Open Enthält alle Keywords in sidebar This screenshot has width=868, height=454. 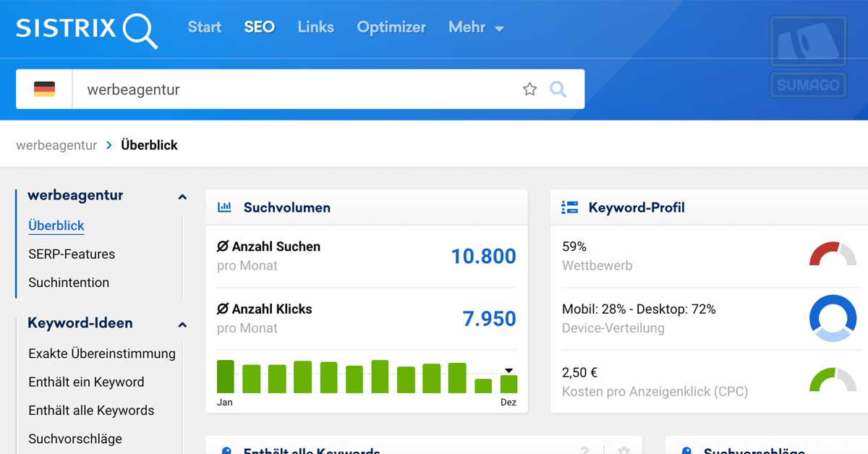click(91, 410)
